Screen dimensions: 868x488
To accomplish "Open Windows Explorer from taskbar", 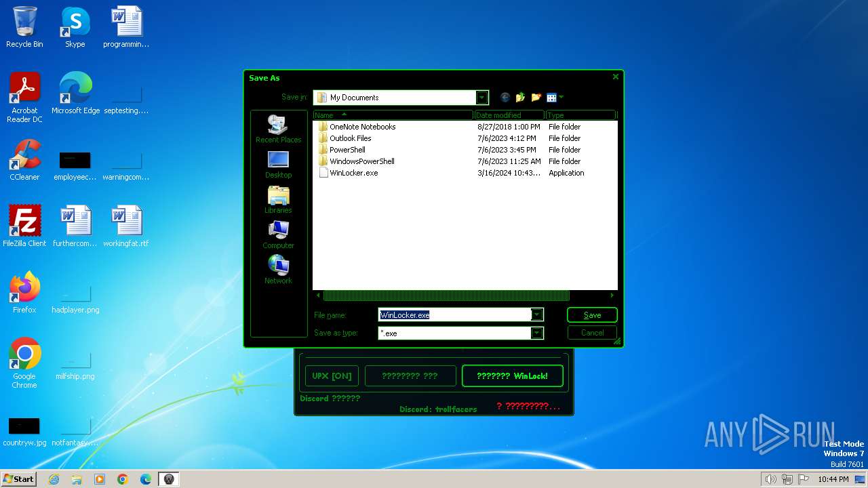I will tap(77, 479).
